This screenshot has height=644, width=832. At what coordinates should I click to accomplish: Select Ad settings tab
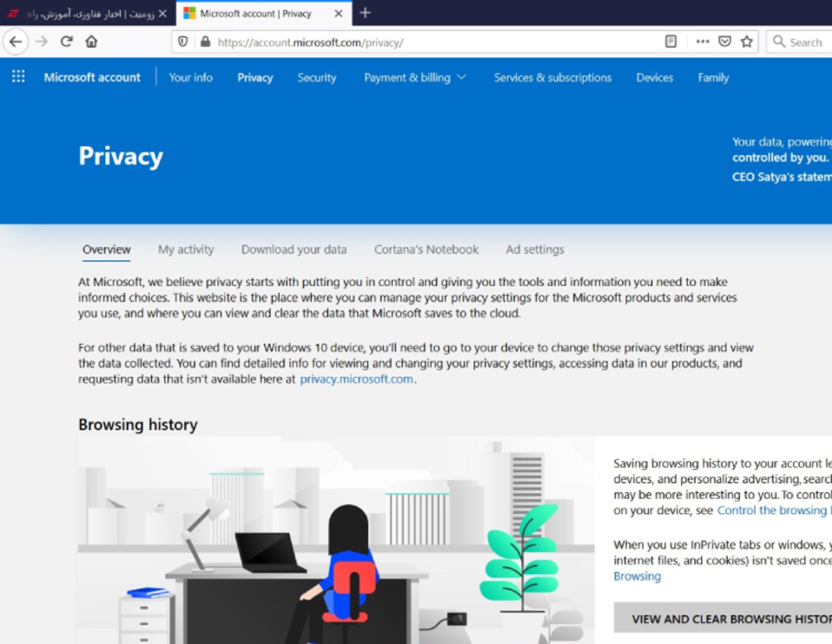(535, 249)
